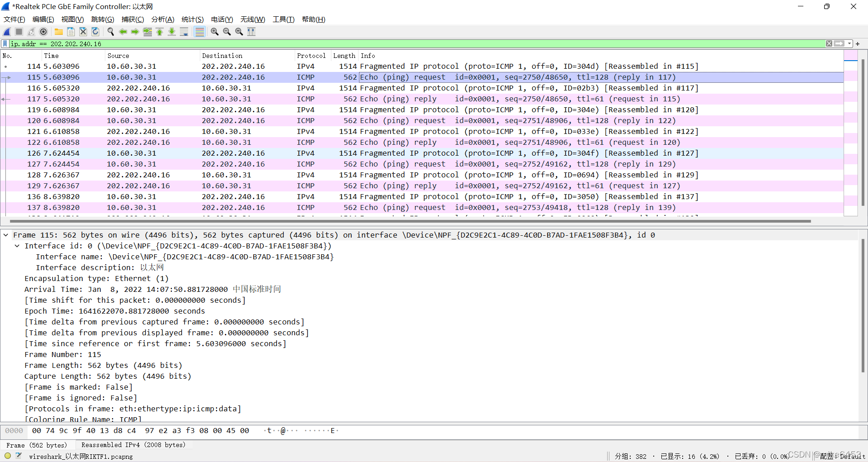Open profile selector 配置: Default
Screen dimensions: 868x462
coord(842,456)
